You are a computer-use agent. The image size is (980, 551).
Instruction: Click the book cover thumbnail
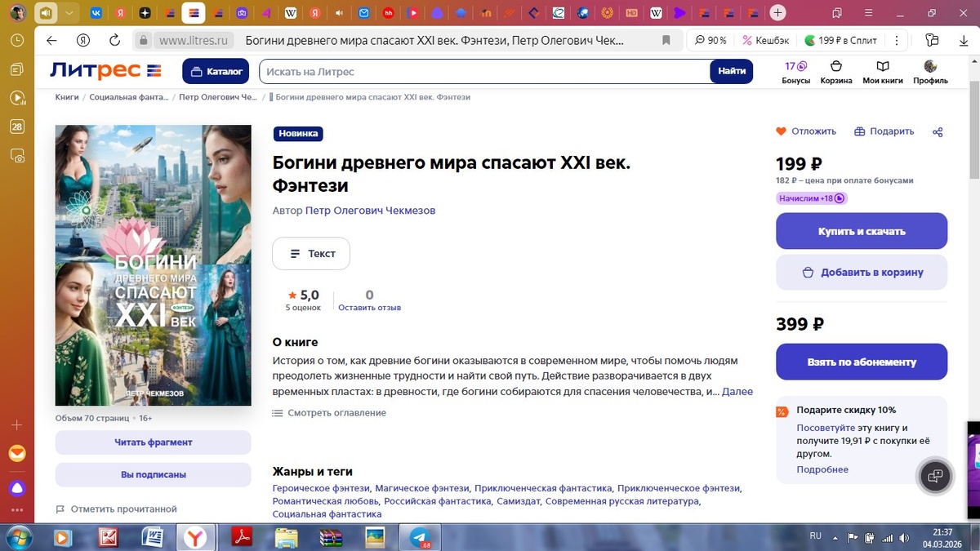tap(153, 265)
